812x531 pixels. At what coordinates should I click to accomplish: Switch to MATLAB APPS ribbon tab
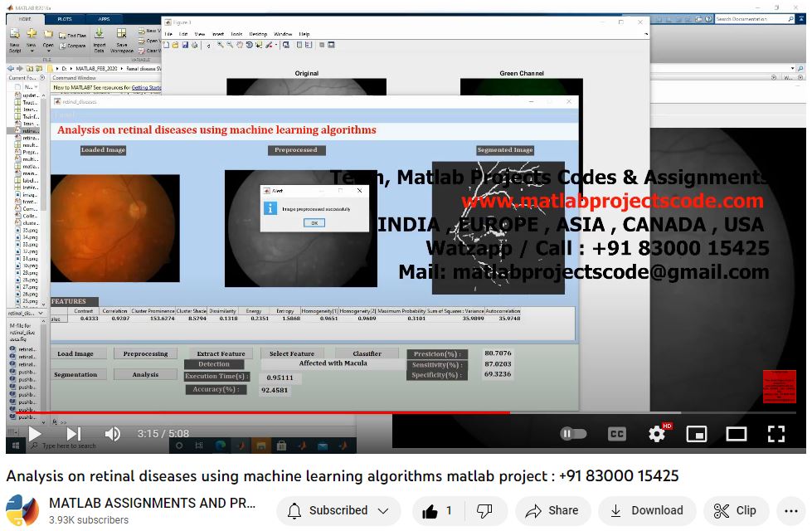104,18
